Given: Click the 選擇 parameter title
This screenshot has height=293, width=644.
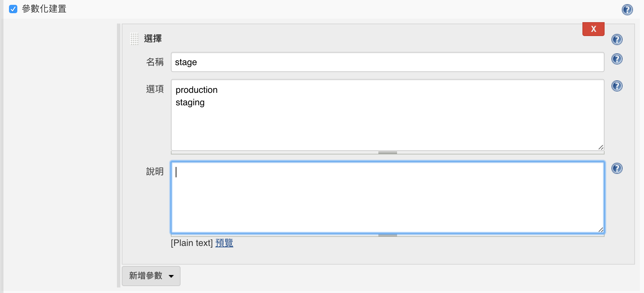Looking at the screenshot, I should 153,38.
